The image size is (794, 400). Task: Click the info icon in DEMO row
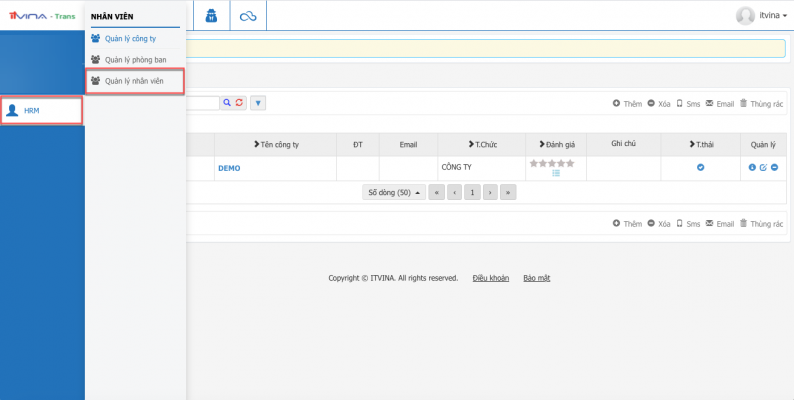point(752,167)
